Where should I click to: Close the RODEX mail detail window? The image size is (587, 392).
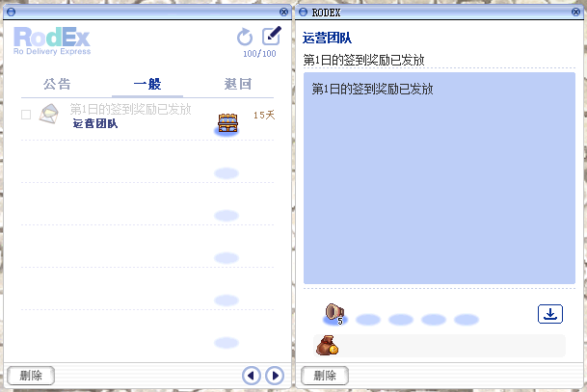pyautogui.click(x=576, y=13)
